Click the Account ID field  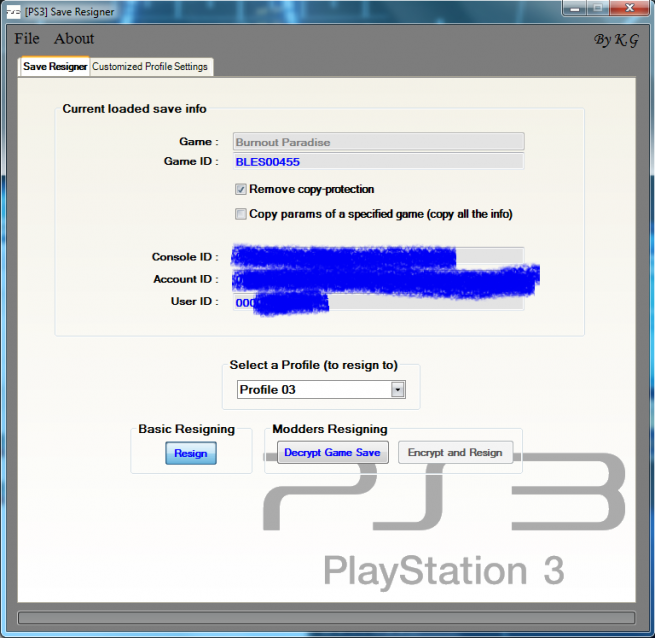pos(378,279)
